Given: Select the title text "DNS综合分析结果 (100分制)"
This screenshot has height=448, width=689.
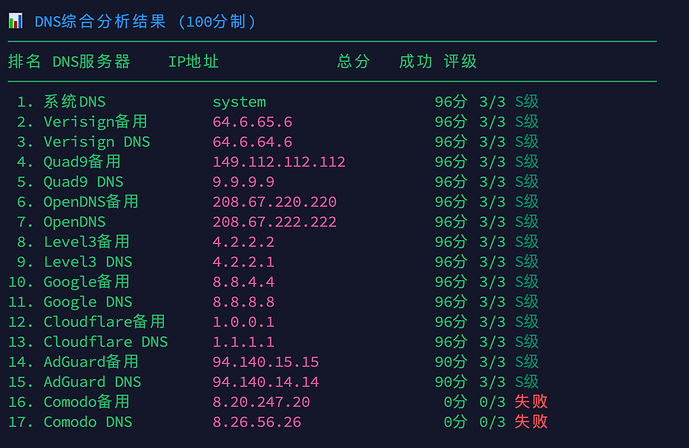Looking at the screenshot, I should (145, 22).
